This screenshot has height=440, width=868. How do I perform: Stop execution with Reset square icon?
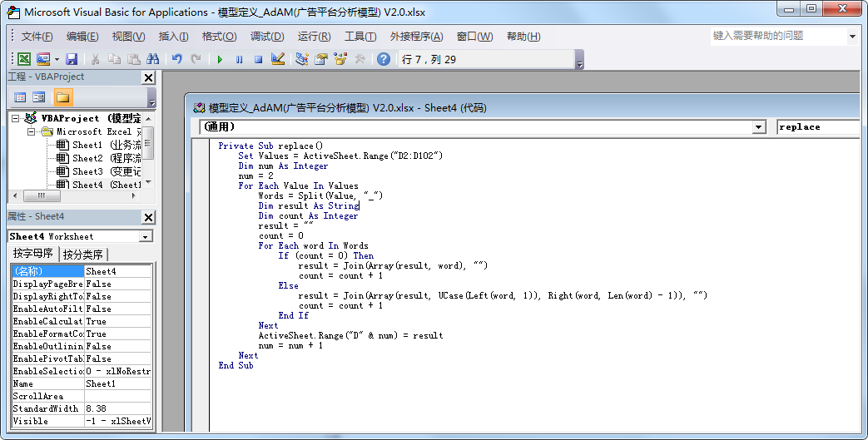258,59
